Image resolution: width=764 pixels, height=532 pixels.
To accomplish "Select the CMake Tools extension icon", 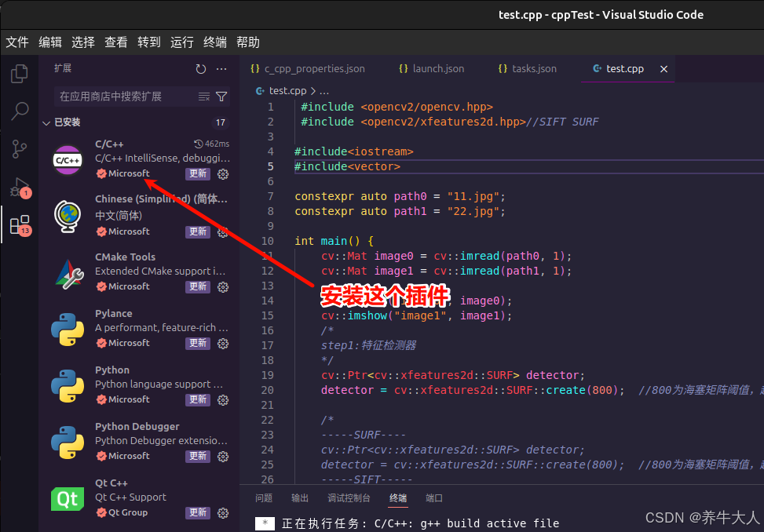I will coord(68,274).
